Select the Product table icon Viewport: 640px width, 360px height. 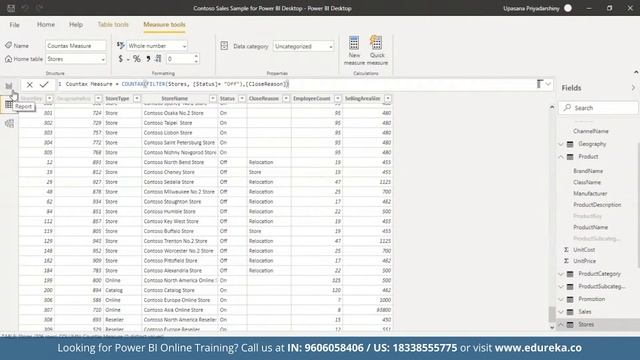pyautogui.click(x=570, y=157)
